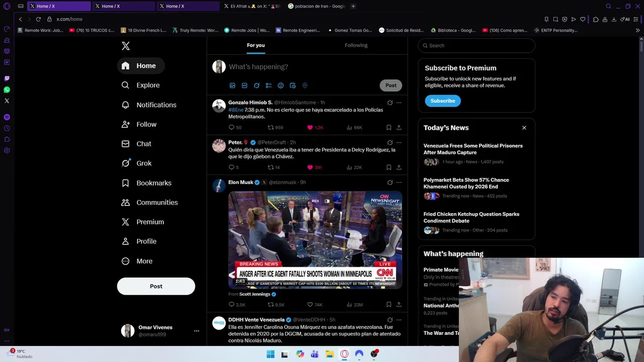Open Communities in the left navigation
644x362 pixels.
pyautogui.click(x=149, y=203)
